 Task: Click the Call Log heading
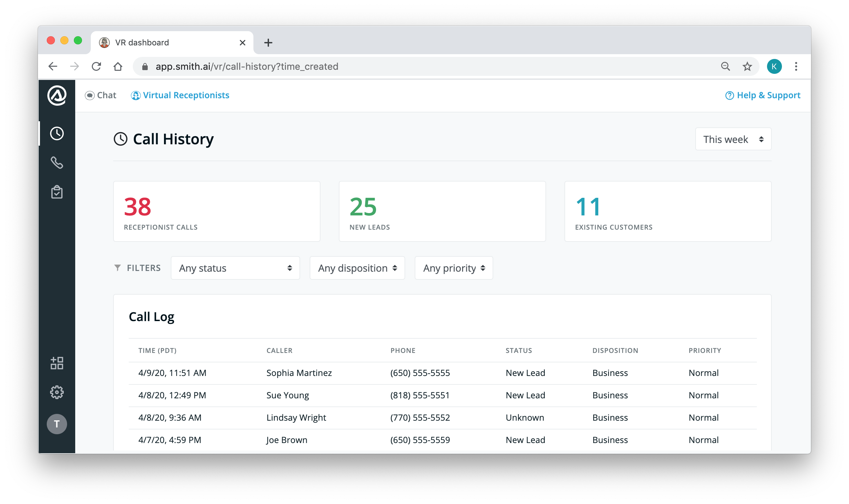coord(151,317)
